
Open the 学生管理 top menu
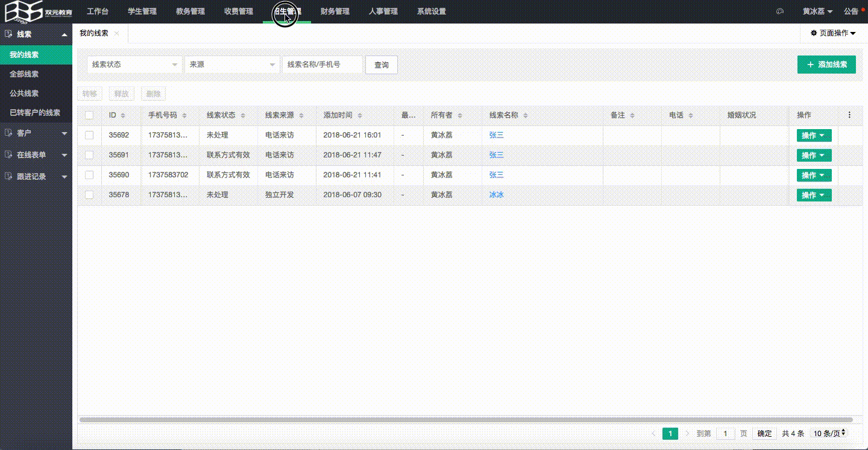142,11
